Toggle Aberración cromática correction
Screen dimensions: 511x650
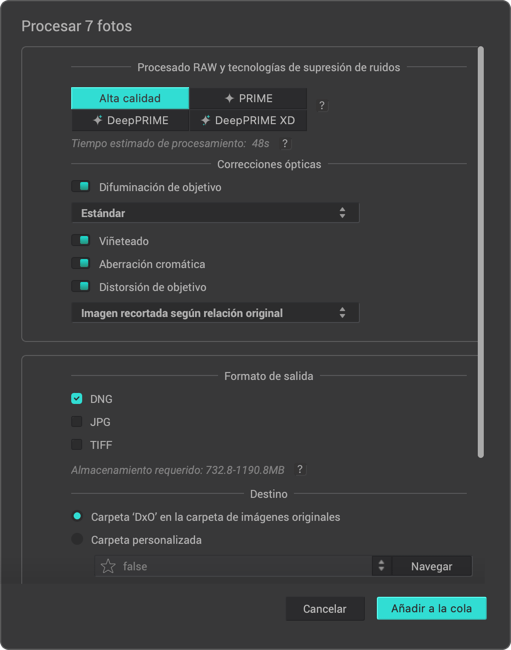tap(80, 264)
